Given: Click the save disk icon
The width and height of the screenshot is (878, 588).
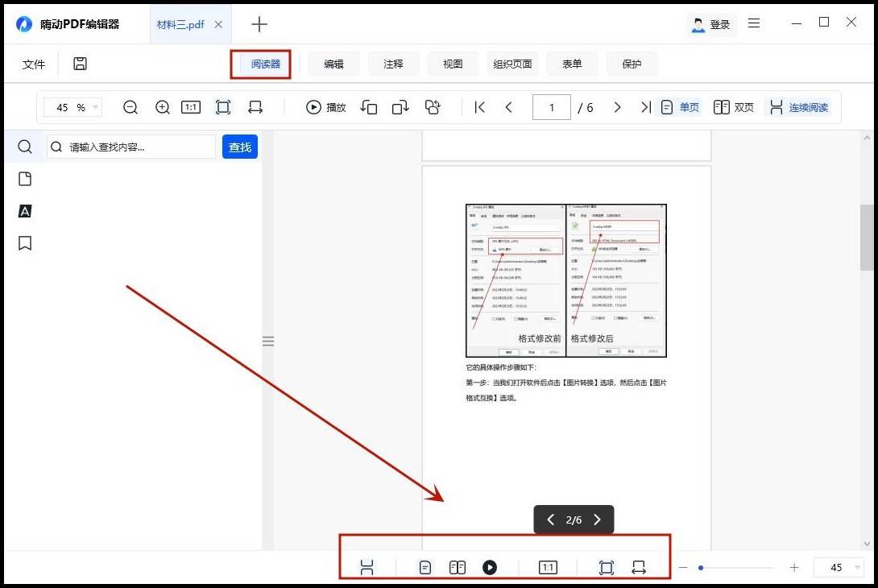Looking at the screenshot, I should tap(80, 64).
